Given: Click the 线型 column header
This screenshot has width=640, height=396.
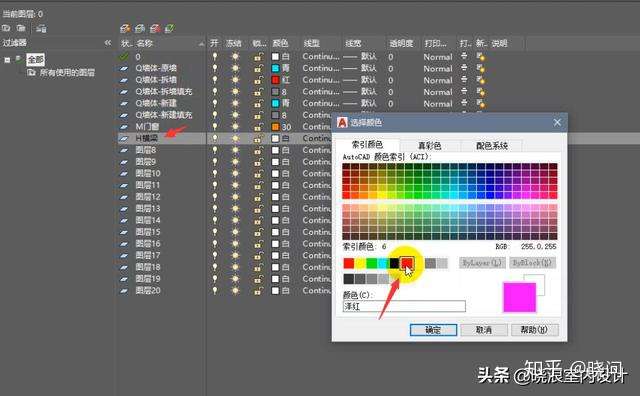Looking at the screenshot, I should (x=312, y=43).
